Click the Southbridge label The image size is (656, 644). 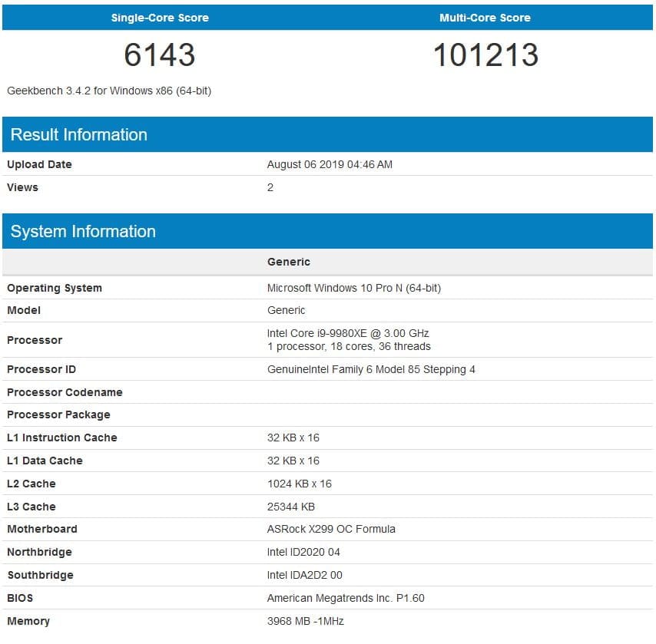(x=40, y=576)
